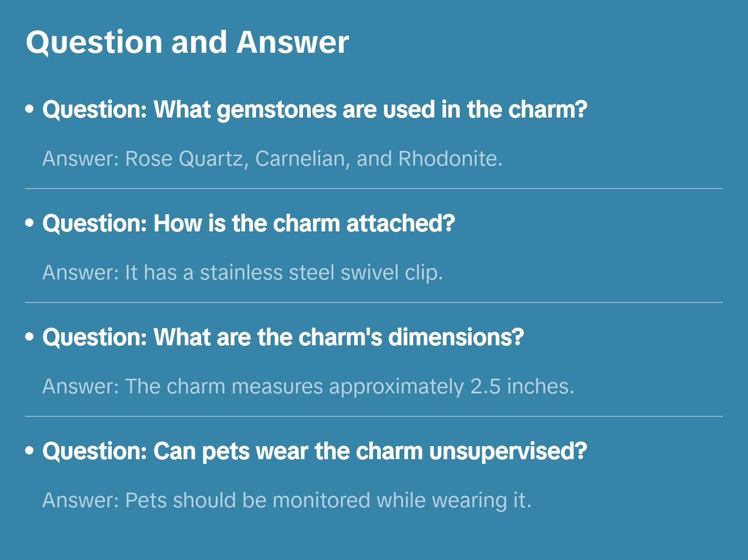Viewport: 748px width, 560px height.
Task: Click the bullet beside the dimensions question
Action: [x=30, y=337]
